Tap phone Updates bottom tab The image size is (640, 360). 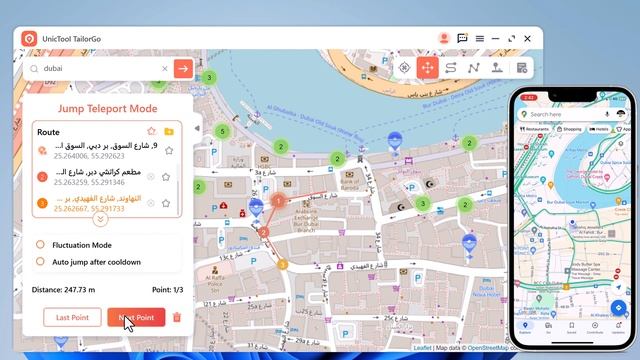[x=618, y=328]
